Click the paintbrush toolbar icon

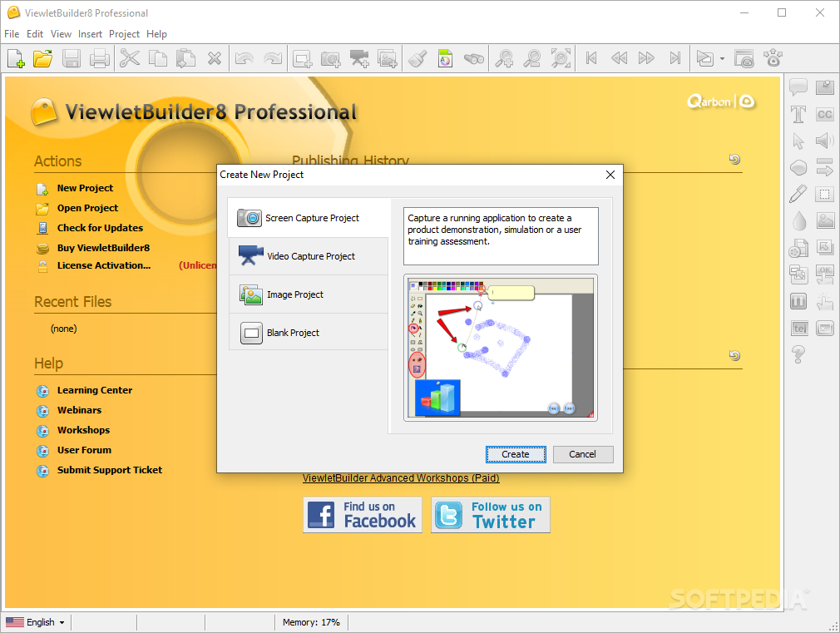(x=418, y=58)
